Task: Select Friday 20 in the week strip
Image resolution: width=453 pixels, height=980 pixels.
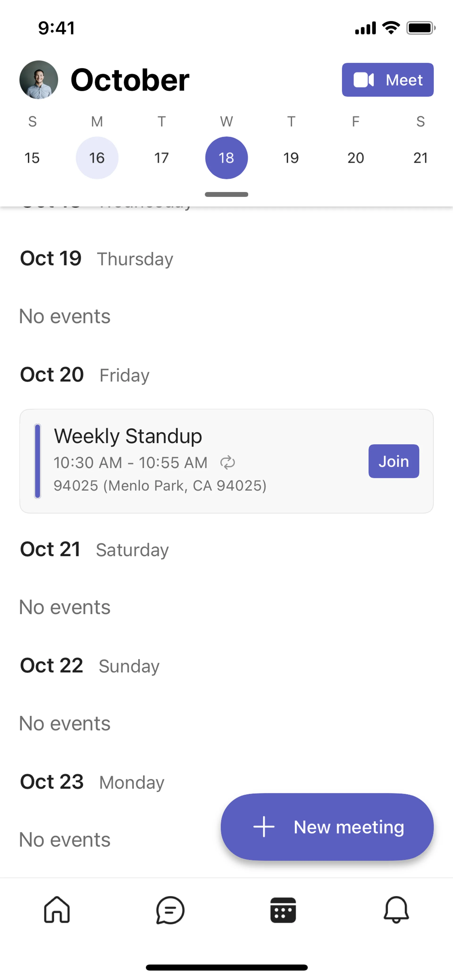Action: click(x=356, y=158)
